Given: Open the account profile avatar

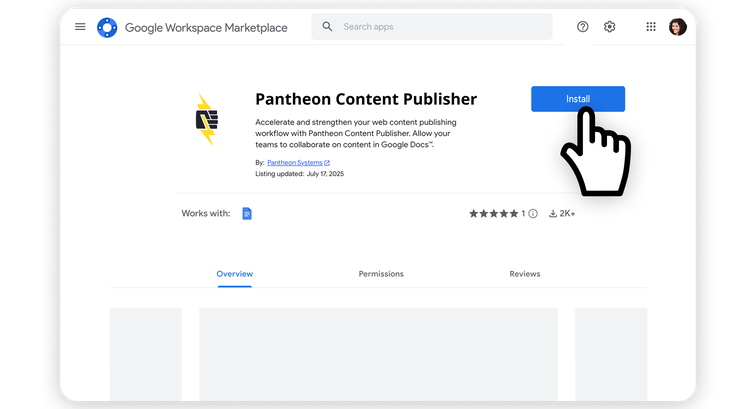Looking at the screenshot, I should [677, 27].
